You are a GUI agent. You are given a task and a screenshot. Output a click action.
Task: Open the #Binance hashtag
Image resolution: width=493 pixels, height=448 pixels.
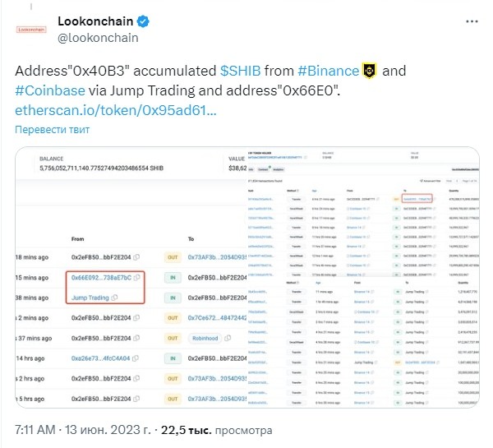click(328, 71)
